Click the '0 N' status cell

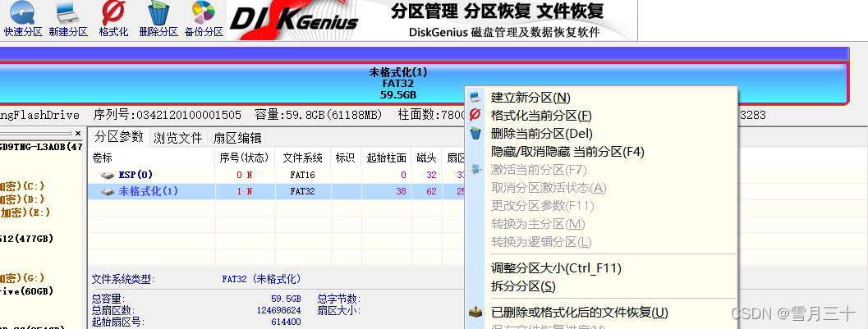tap(244, 176)
